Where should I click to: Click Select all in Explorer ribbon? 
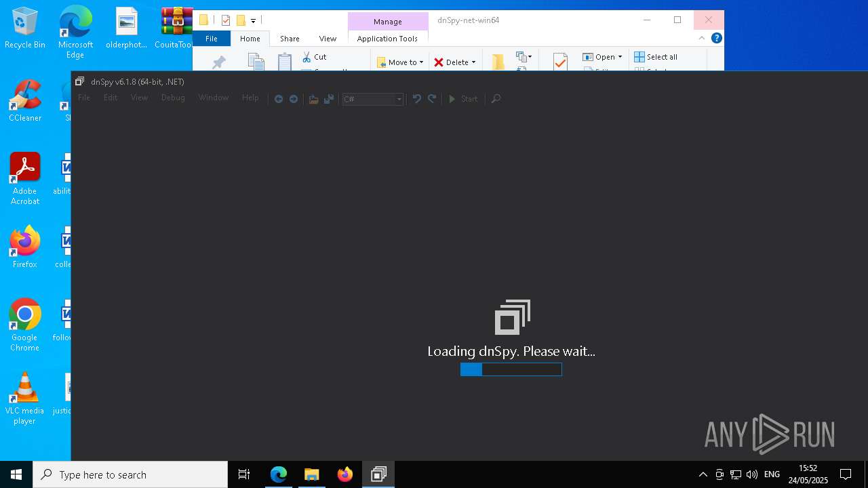656,57
